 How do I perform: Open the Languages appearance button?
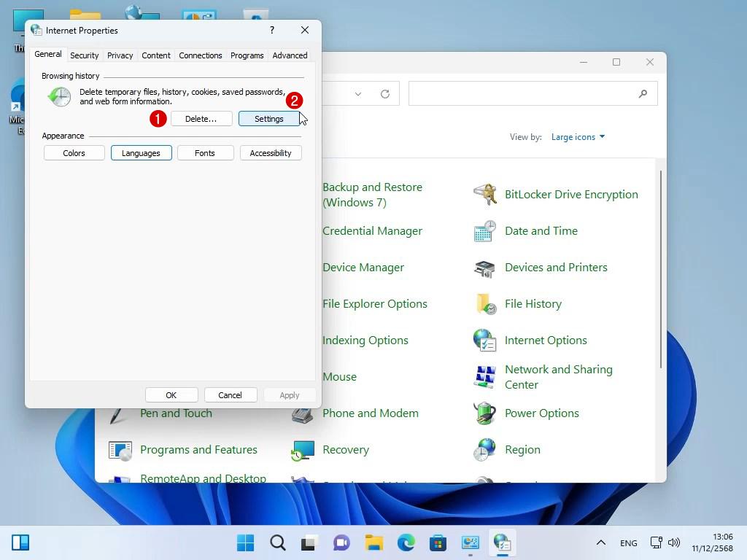tap(141, 153)
